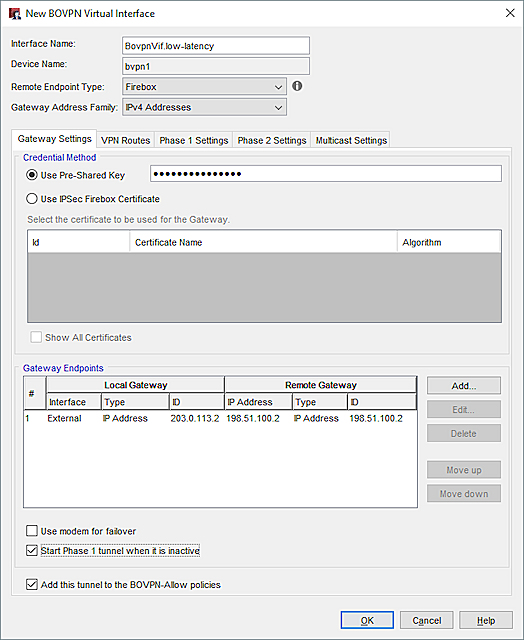Click the Remote Gateway group header
The image size is (524, 640).
321,385
